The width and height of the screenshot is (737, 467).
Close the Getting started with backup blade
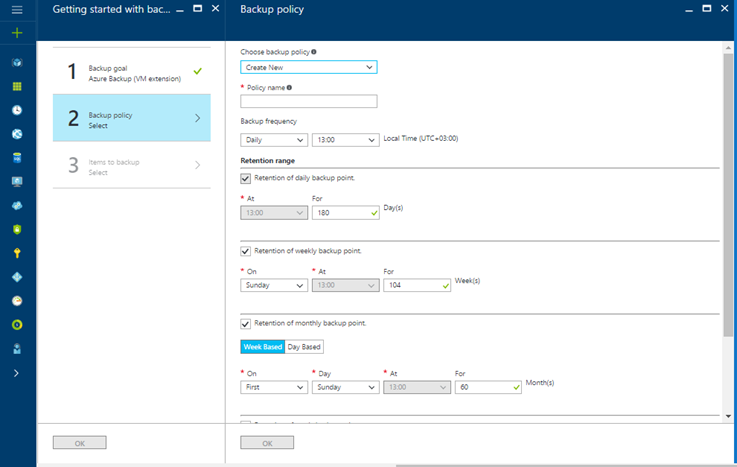pyautogui.click(x=215, y=8)
